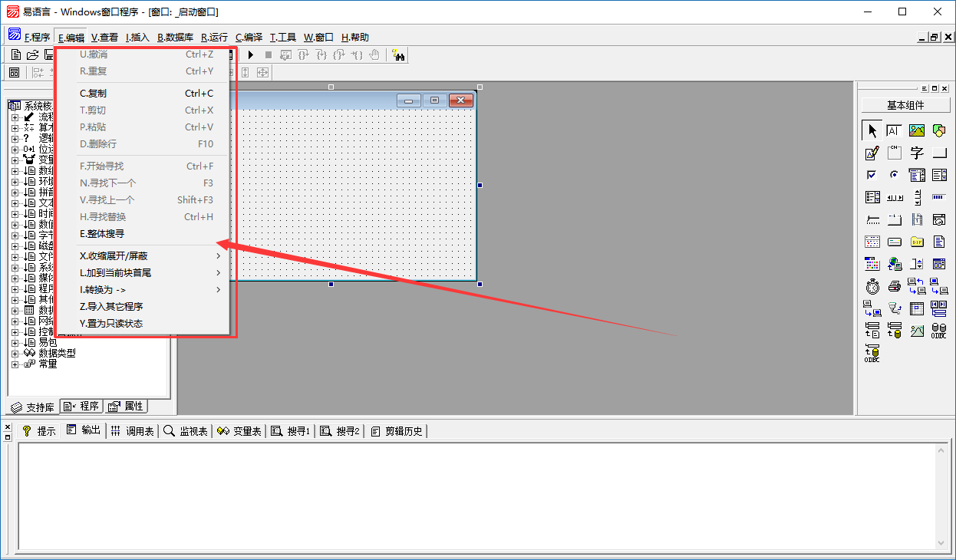Select the radio button component icon
The width and height of the screenshot is (956, 560).
tap(895, 175)
